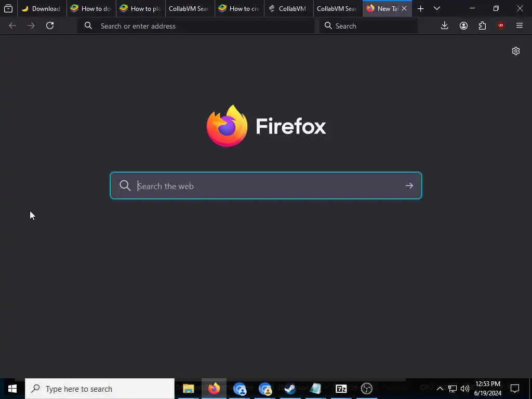Open 7-Zip from the taskbar

pyautogui.click(x=341, y=389)
